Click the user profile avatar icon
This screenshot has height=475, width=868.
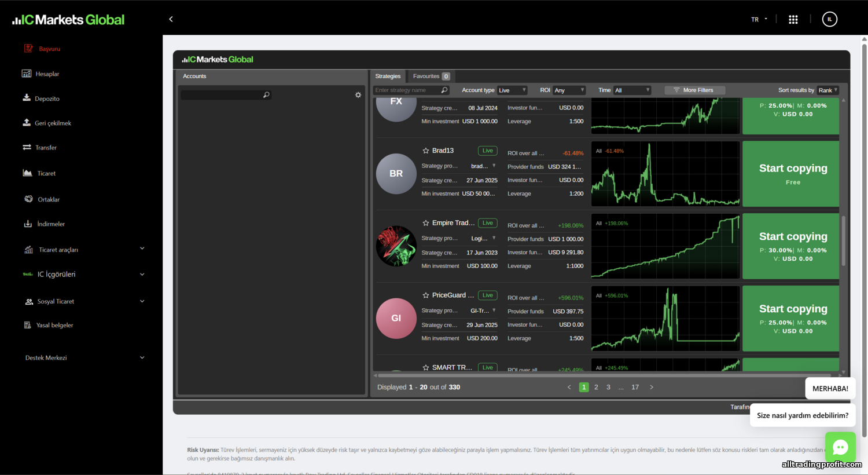tap(829, 20)
